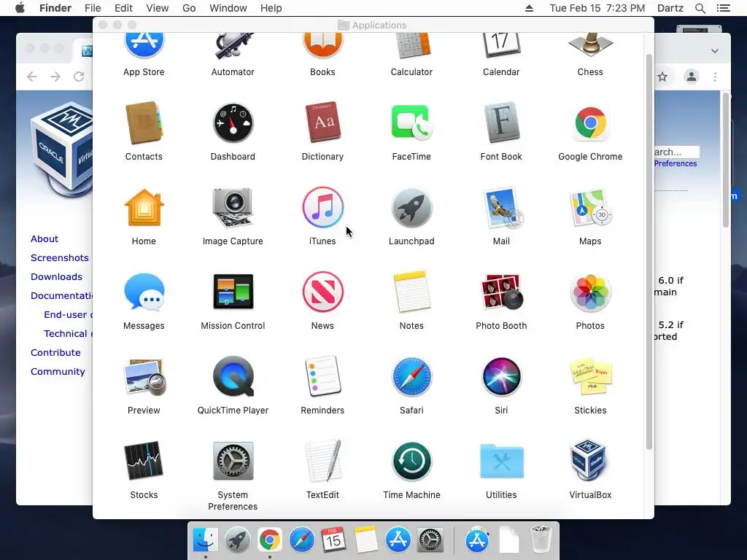Click the Contribute link
This screenshot has height=560, width=747.
coord(55,352)
